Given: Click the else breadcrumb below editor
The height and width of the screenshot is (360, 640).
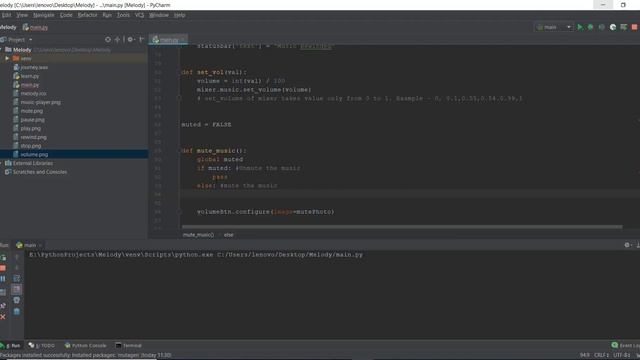Looking at the screenshot, I should [x=229, y=235].
